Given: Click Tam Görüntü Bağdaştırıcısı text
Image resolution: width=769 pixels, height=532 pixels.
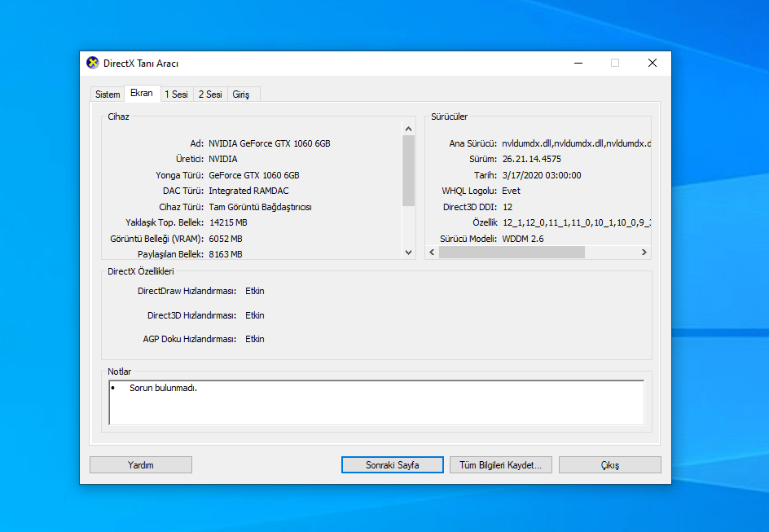Looking at the screenshot, I should [261, 207].
